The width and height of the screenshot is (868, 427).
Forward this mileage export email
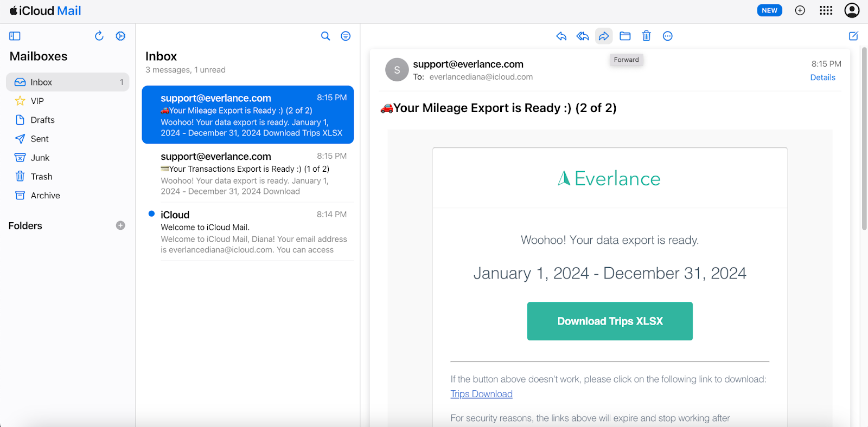[x=604, y=36]
